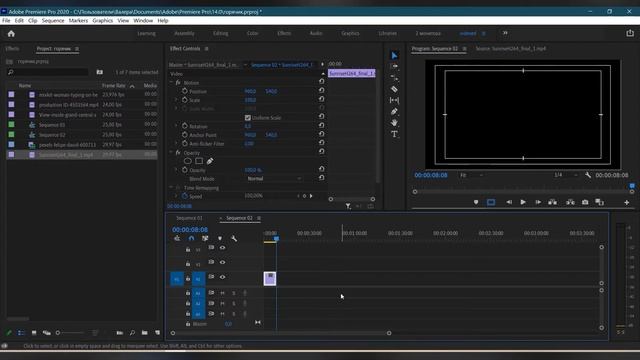Image resolution: width=640 pixels, height=360 pixels.
Task: Switch to the Color workspace
Action: [x=252, y=33]
